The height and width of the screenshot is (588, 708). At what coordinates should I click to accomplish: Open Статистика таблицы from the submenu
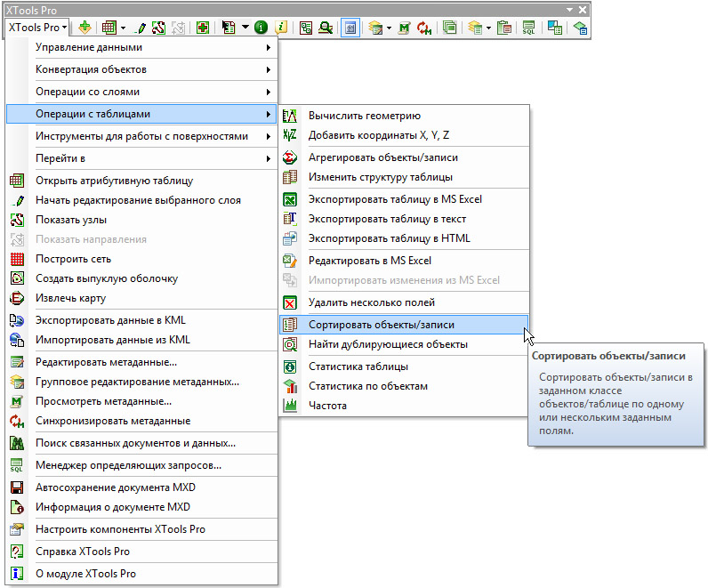tap(358, 366)
